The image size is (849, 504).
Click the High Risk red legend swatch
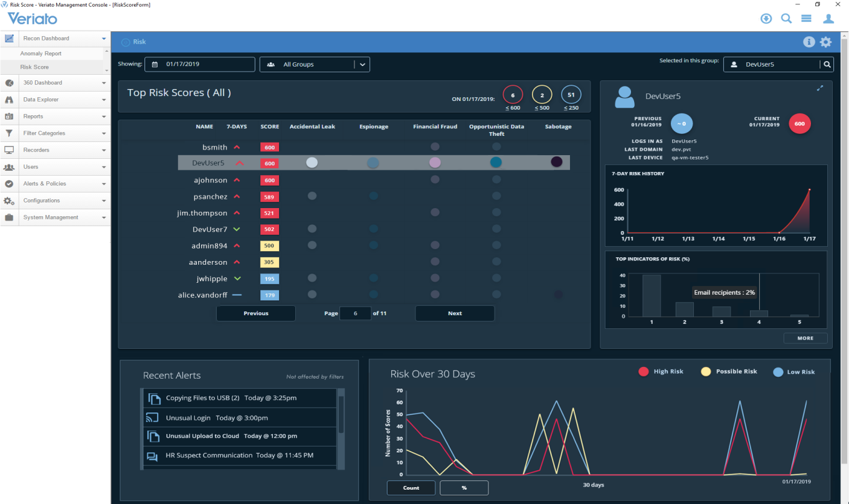(643, 371)
